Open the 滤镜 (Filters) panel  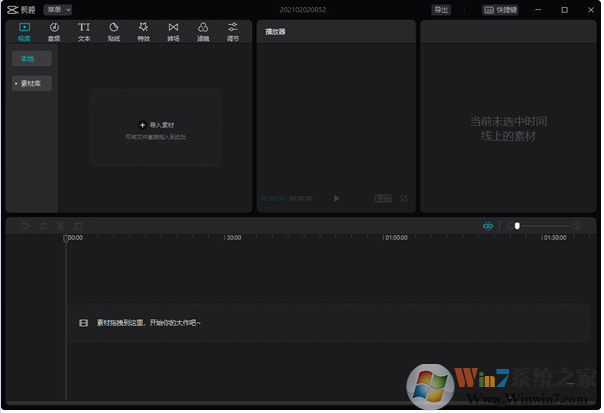203,31
